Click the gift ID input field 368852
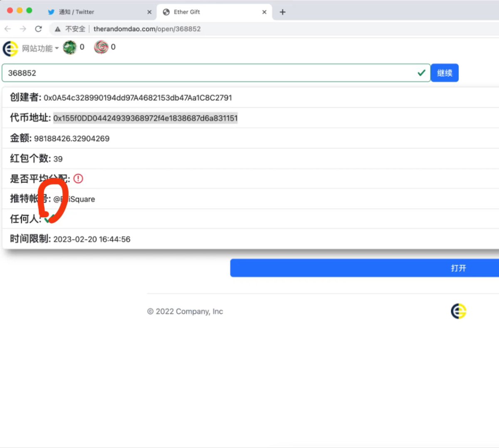This screenshot has width=499, height=448. point(216,73)
